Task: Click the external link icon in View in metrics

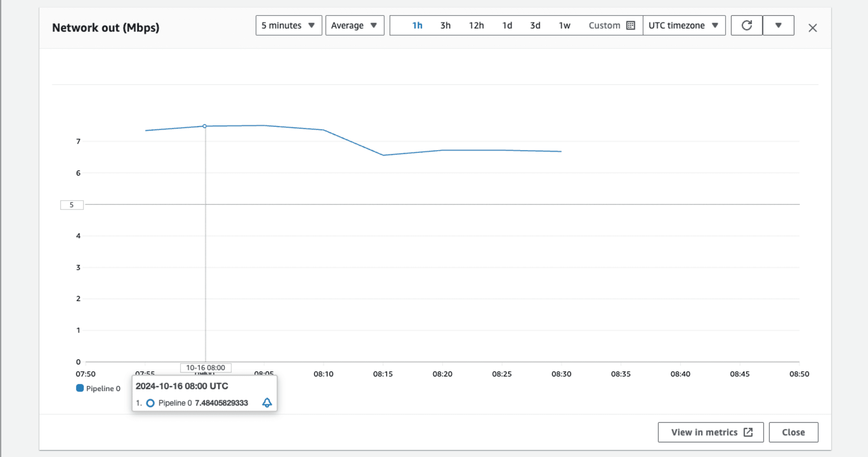Action: tap(748, 432)
